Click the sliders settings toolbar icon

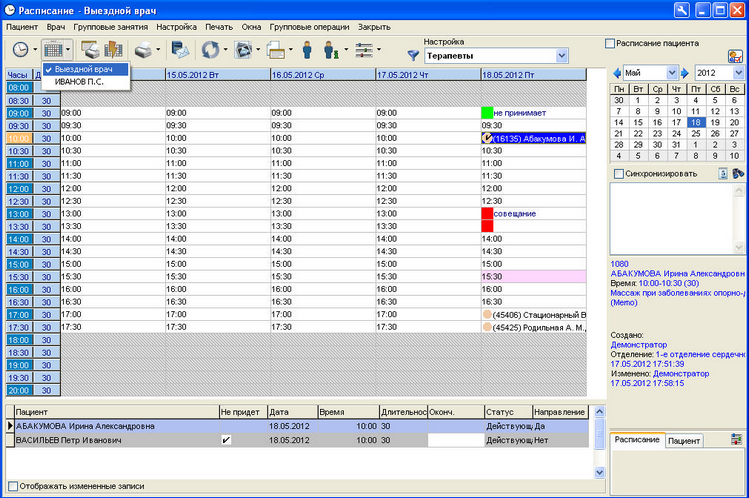pos(364,50)
